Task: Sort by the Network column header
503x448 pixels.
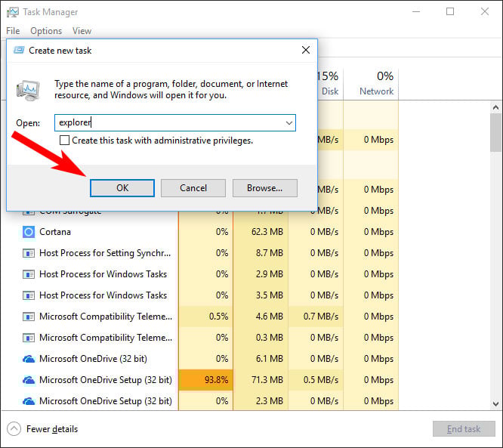Action: tap(371, 83)
